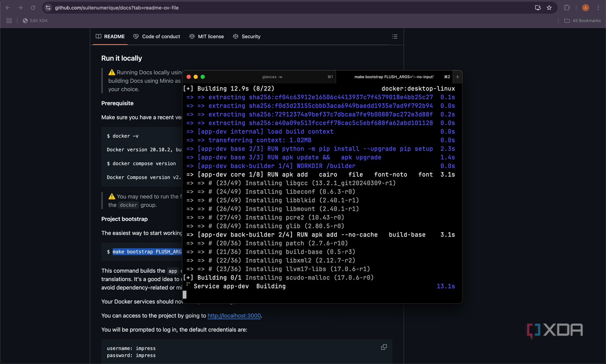Open the browser three-dot menu

pyautogui.click(x=599, y=7)
